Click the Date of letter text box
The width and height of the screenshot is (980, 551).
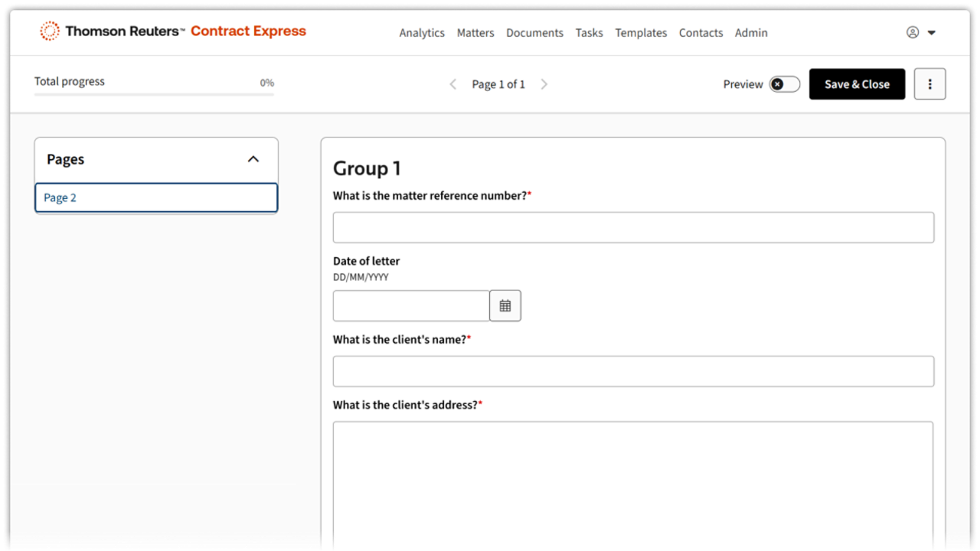(x=411, y=306)
